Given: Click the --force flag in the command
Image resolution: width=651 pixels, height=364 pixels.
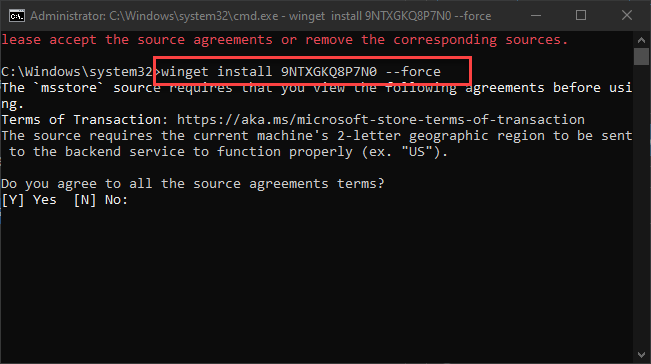Looking at the screenshot, I should click(413, 71).
